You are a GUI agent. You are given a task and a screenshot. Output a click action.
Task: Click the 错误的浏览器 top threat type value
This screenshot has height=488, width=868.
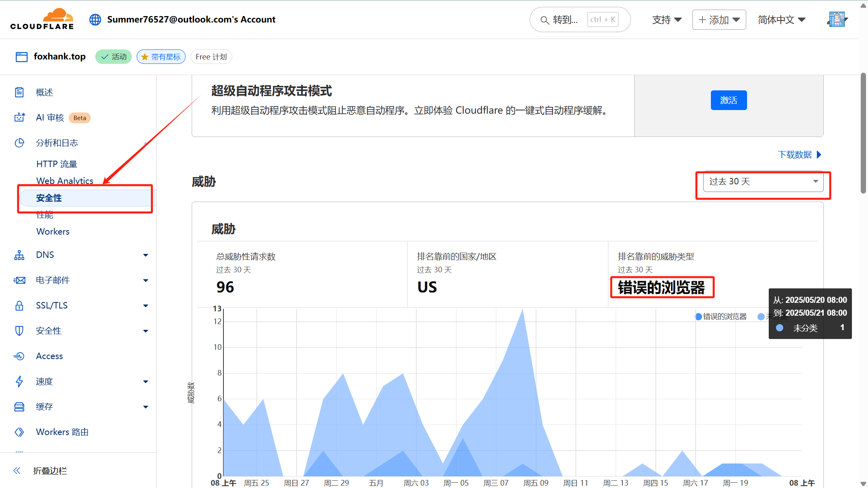point(661,288)
